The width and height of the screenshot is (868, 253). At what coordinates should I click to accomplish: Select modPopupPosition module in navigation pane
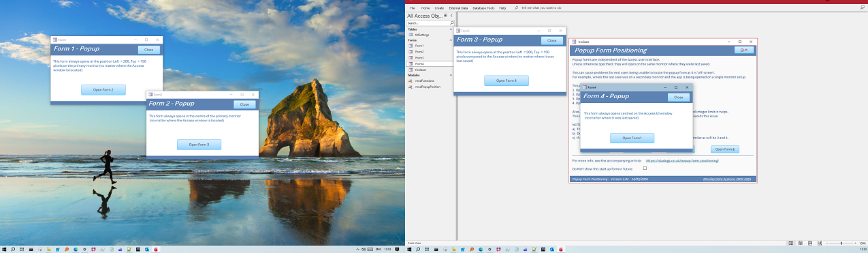(x=428, y=87)
